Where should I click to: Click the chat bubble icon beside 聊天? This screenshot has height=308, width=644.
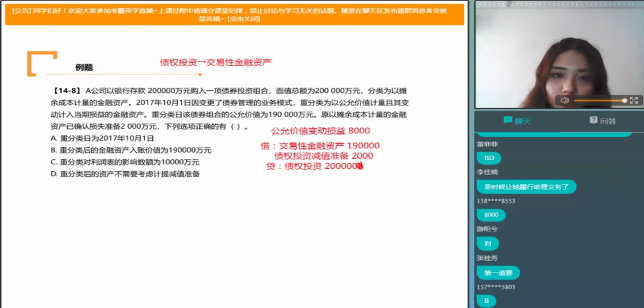coord(507,120)
